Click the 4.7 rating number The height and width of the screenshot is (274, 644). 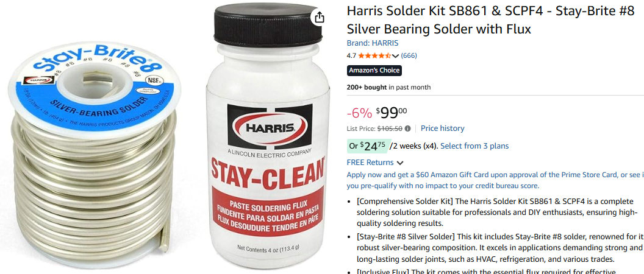click(351, 56)
